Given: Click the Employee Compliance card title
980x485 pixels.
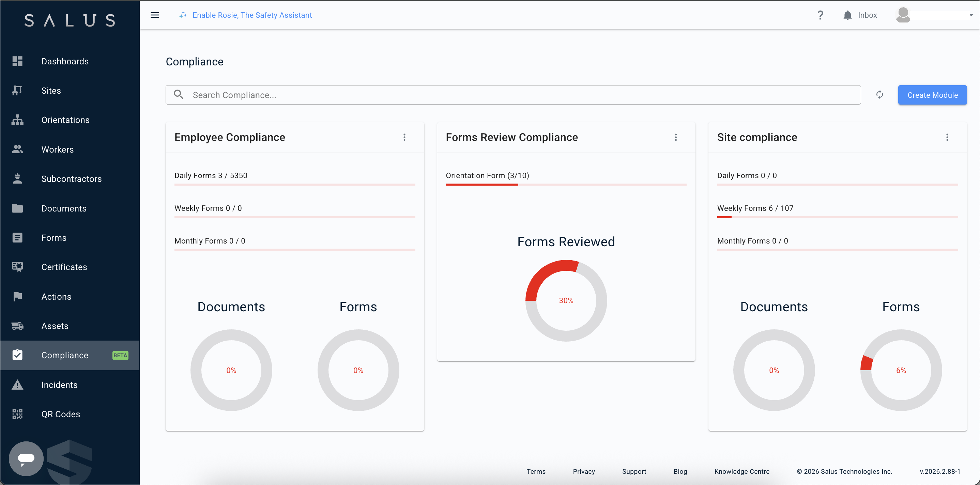Looking at the screenshot, I should pyautogui.click(x=230, y=137).
